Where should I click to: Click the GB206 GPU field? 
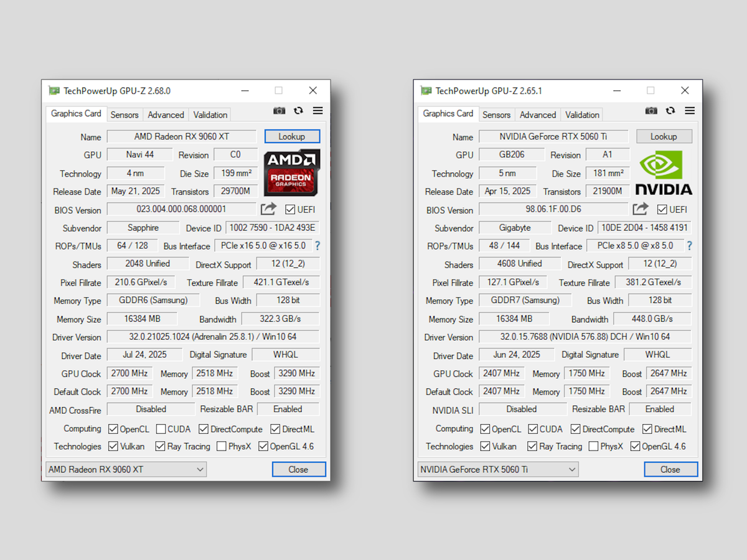pyautogui.click(x=512, y=155)
